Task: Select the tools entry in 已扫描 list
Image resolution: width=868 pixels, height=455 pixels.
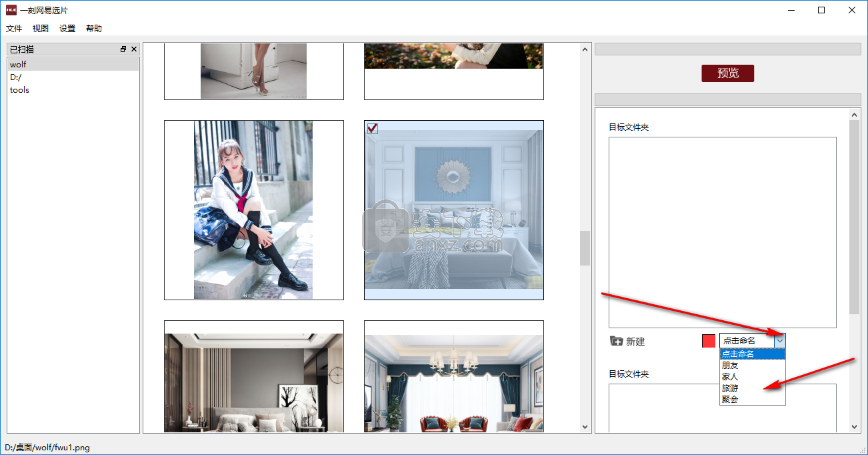Action: pyautogui.click(x=73, y=90)
